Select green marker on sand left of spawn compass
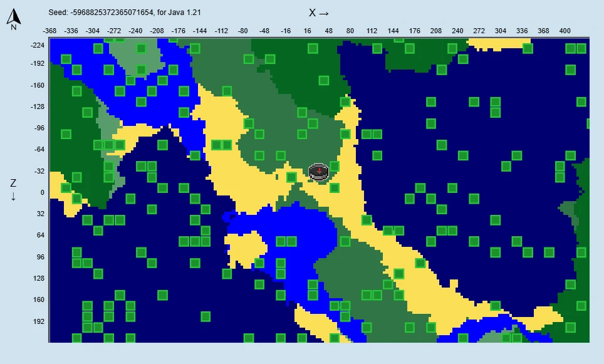Viewport: 604px width, 364px height. click(291, 177)
